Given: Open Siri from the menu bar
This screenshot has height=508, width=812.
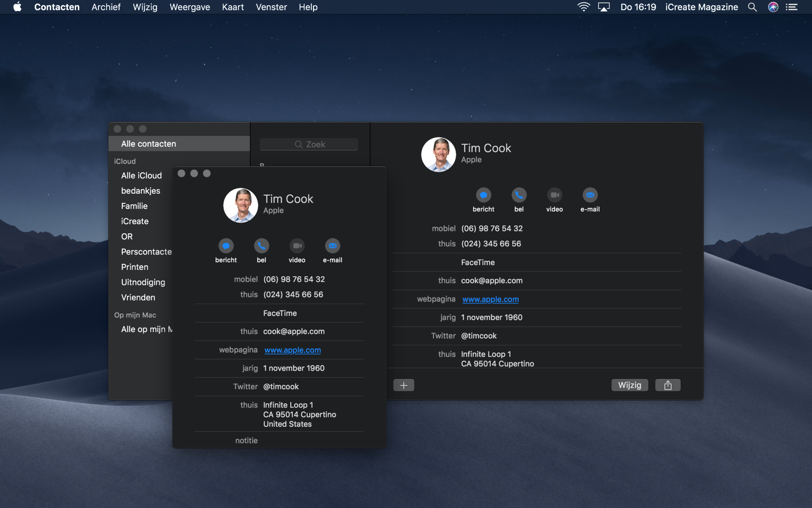Looking at the screenshot, I should tap(773, 7).
